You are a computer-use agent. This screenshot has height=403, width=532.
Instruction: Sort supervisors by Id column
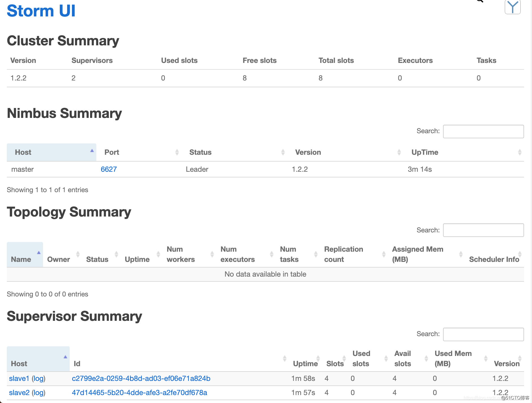[x=179, y=359]
